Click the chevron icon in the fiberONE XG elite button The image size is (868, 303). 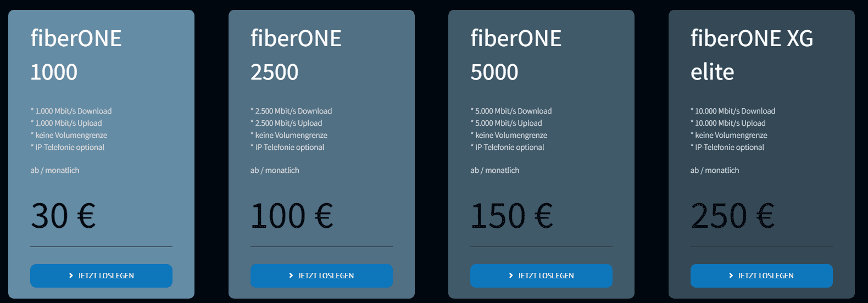pyautogui.click(x=731, y=276)
